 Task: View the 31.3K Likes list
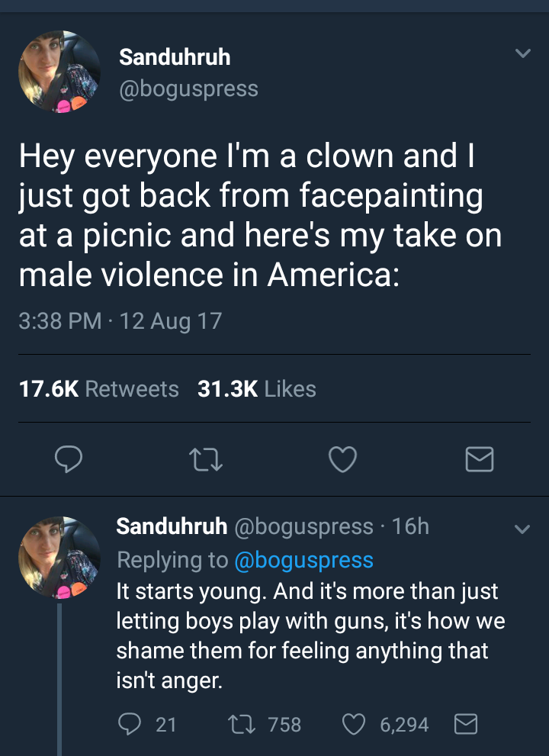pos(257,389)
